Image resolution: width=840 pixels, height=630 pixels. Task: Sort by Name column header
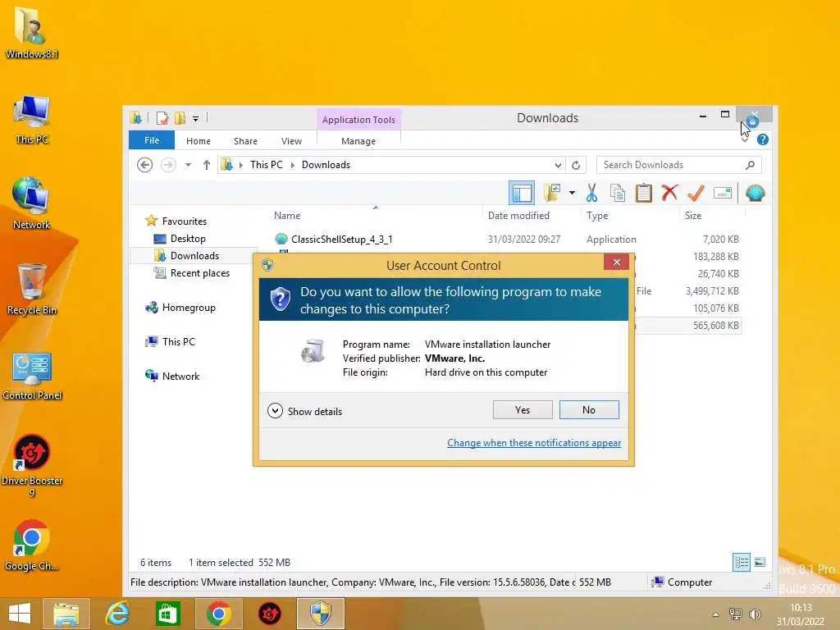click(287, 216)
